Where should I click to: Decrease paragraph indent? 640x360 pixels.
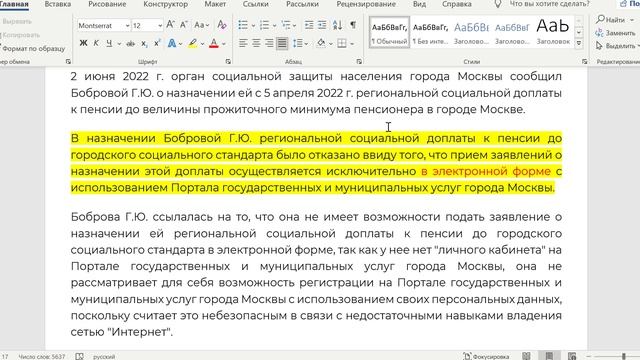pos(309,25)
